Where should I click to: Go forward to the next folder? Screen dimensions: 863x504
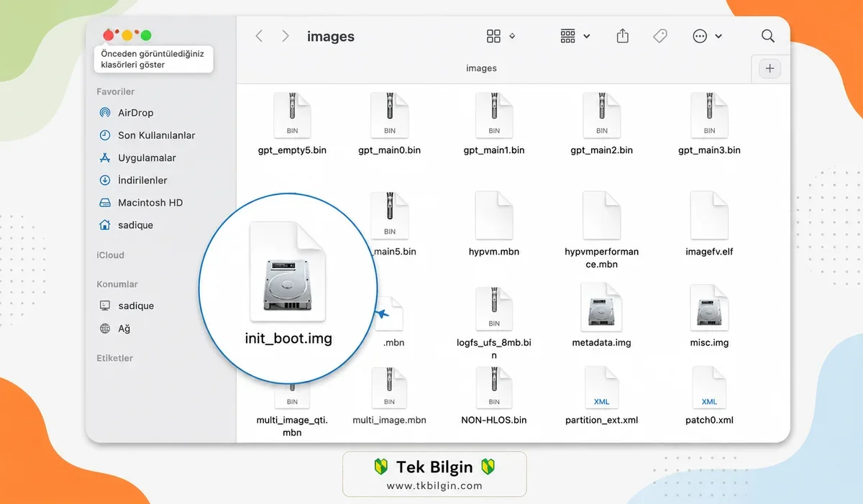point(286,36)
